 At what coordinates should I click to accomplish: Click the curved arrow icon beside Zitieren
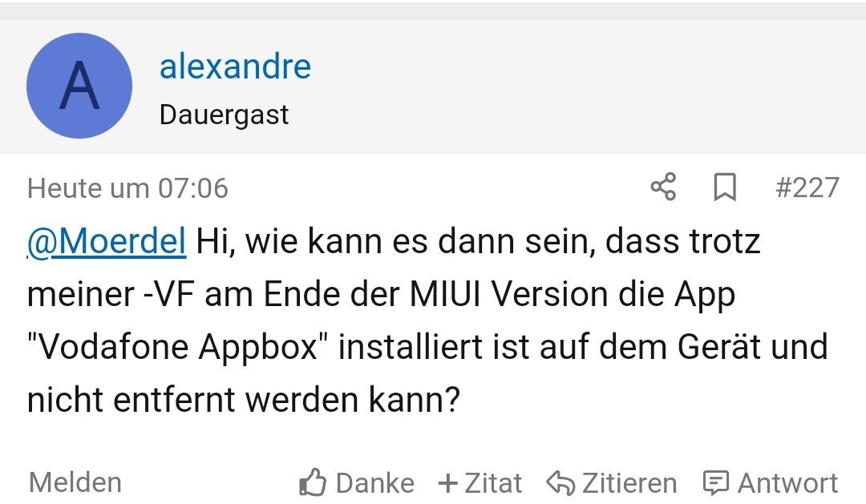coord(559,483)
